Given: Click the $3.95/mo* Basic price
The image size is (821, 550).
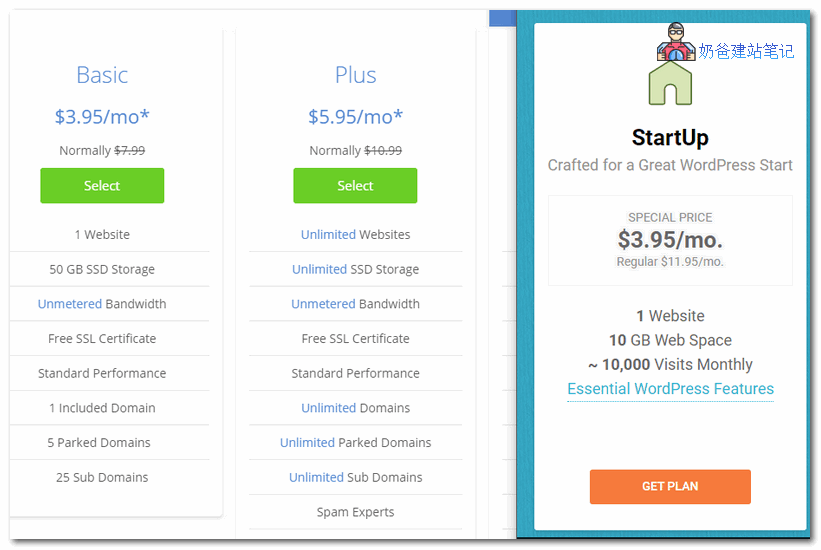Looking at the screenshot, I should (102, 117).
